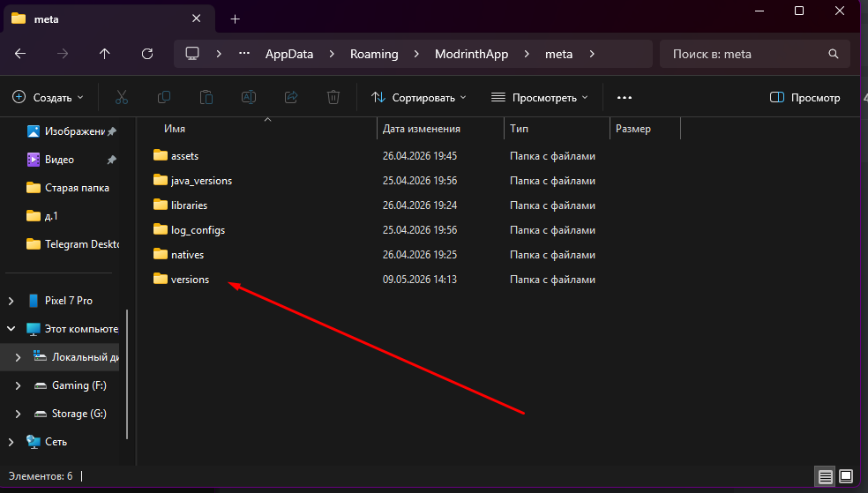Click the forward navigation arrow
Image resolution: width=868 pixels, height=493 pixels.
point(63,54)
